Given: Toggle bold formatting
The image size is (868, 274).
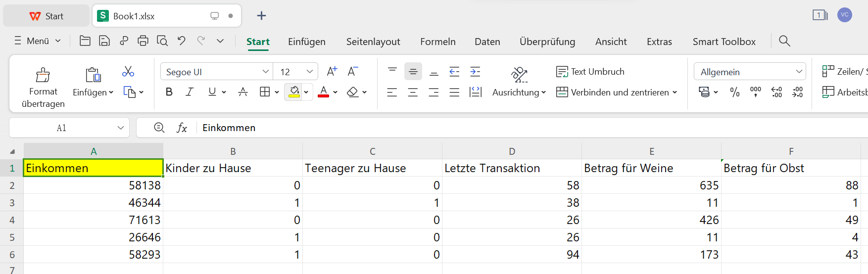Looking at the screenshot, I should 169,92.
